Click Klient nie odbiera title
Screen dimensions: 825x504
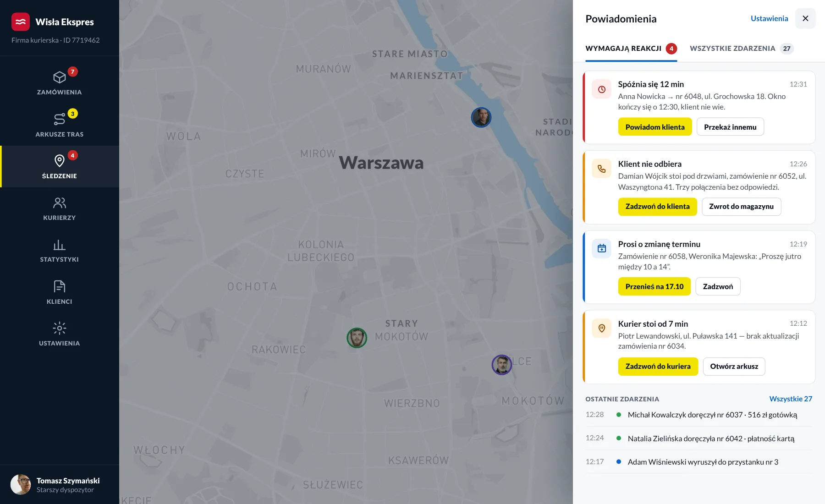pyautogui.click(x=649, y=164)
